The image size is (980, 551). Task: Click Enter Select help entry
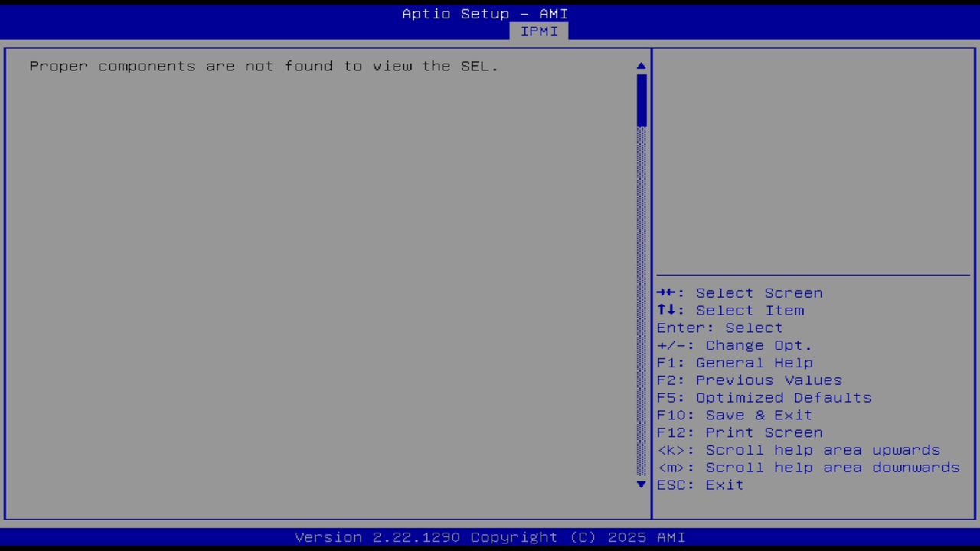click(x=719, y=328)
